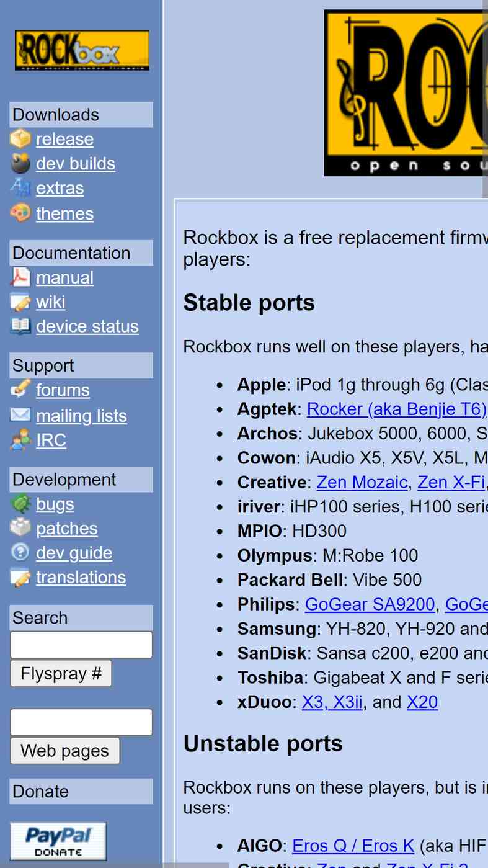Image resolution: width=488 pixels, height=868 pixels.
Task: Open the bugs tracker link
Action: (55, 504)
